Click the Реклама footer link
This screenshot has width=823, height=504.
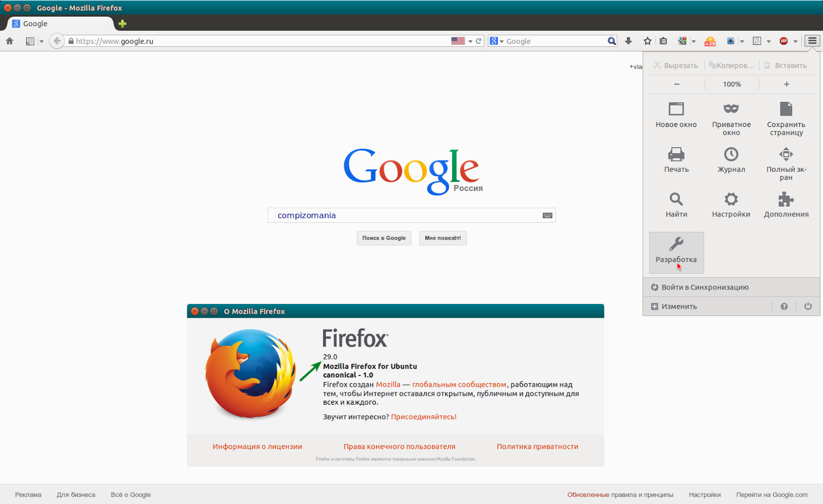(28, 495)
